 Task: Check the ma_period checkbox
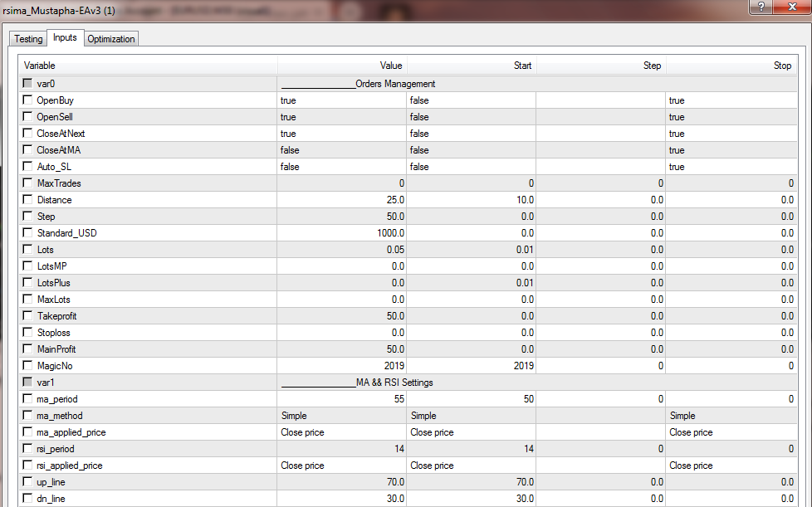pos(28,399)
